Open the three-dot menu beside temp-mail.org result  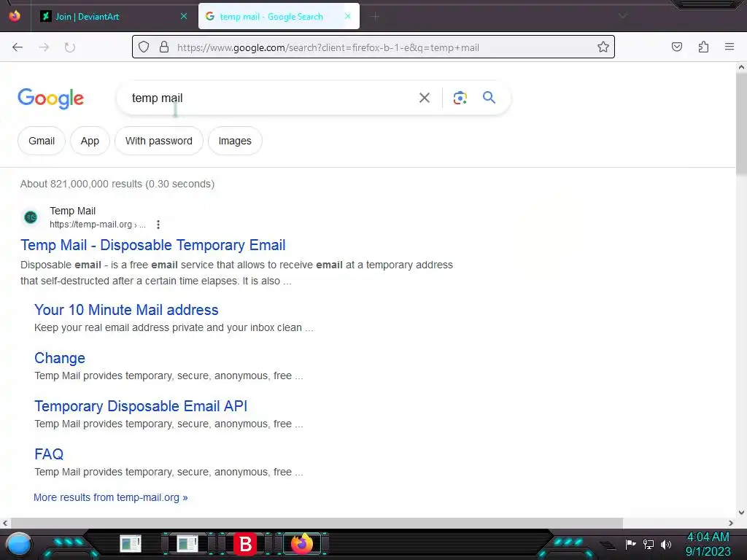(x=158, y=225)
